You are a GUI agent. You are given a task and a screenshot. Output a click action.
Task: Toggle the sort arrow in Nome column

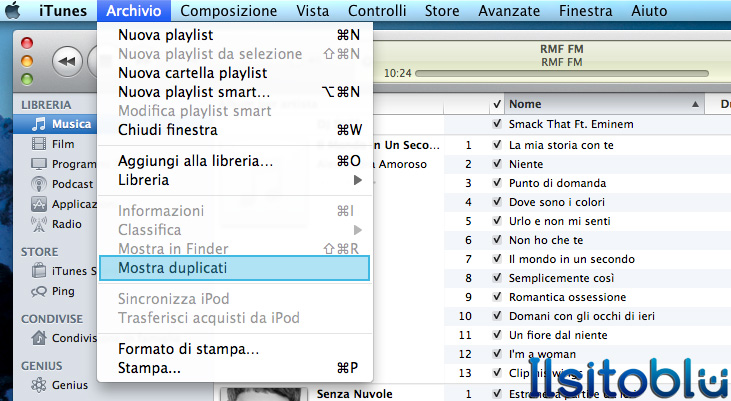695,104
